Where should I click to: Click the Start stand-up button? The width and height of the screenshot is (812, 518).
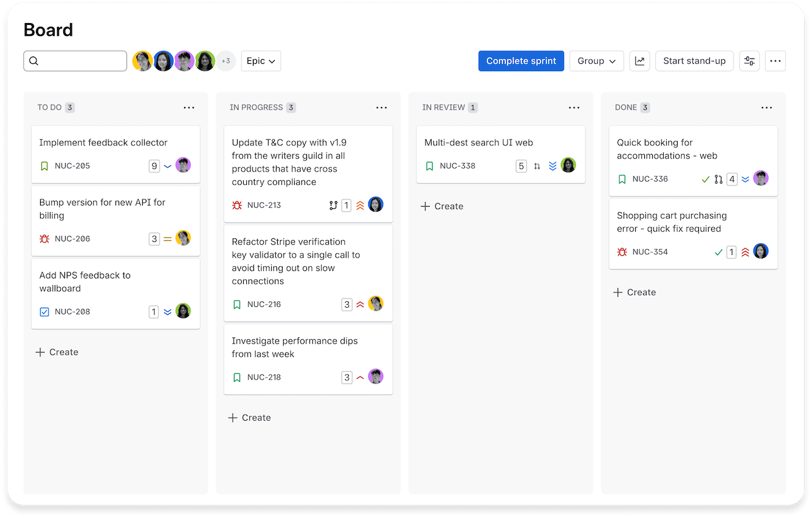coord(694,61)
